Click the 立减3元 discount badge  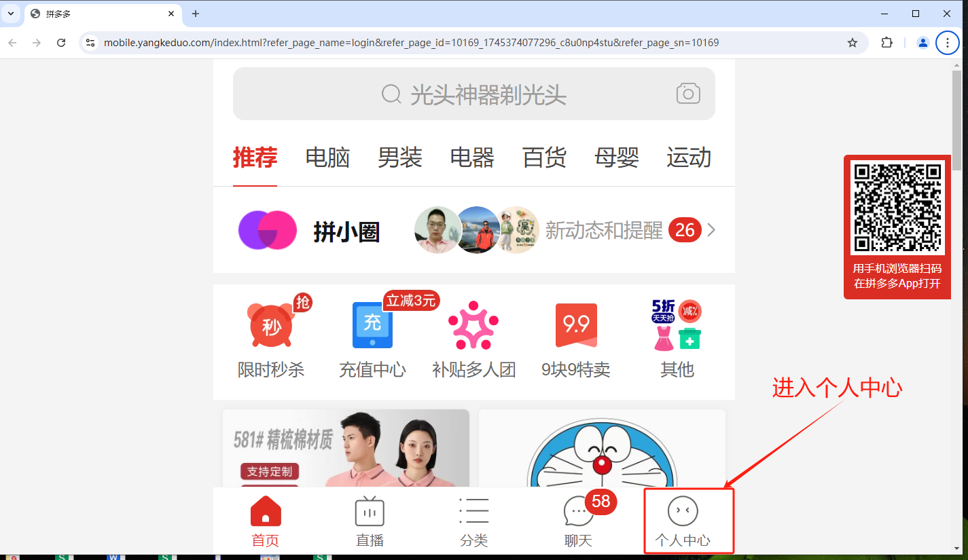click(411, 301)
